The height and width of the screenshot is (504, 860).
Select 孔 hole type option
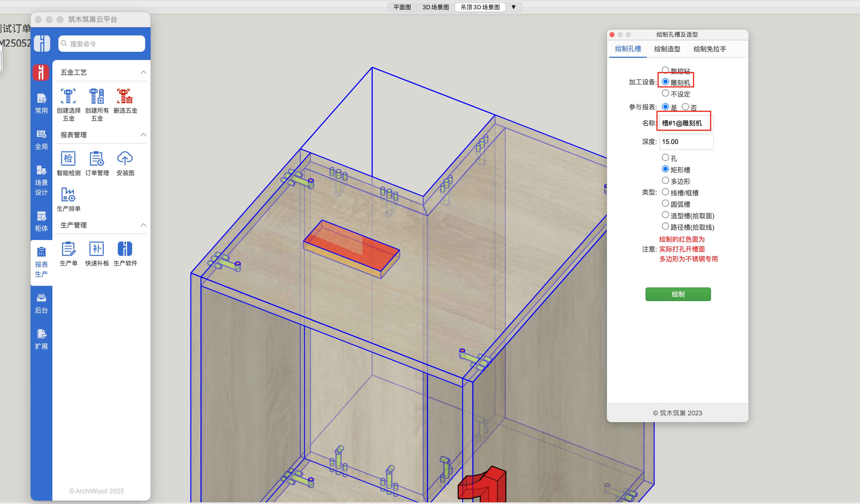(x=665, y=158)
